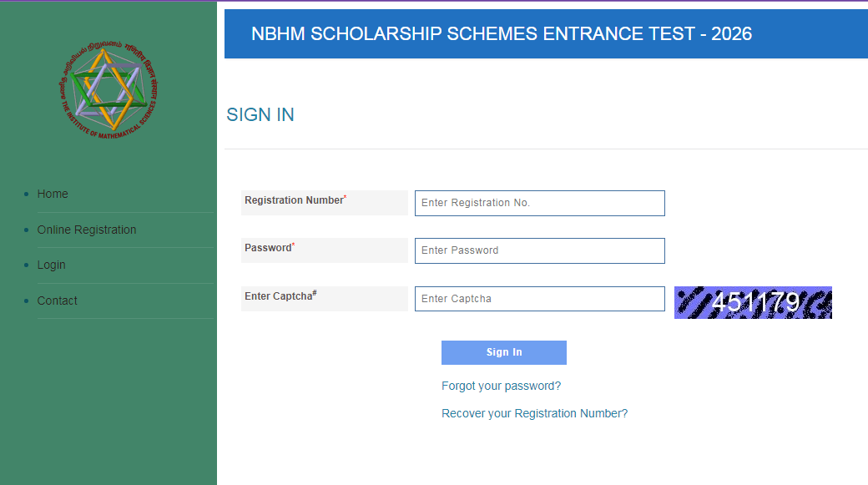Click the SIGN IN page heading
The height and width of the screenshot is (485, 868).
click(x=260, y=114)
